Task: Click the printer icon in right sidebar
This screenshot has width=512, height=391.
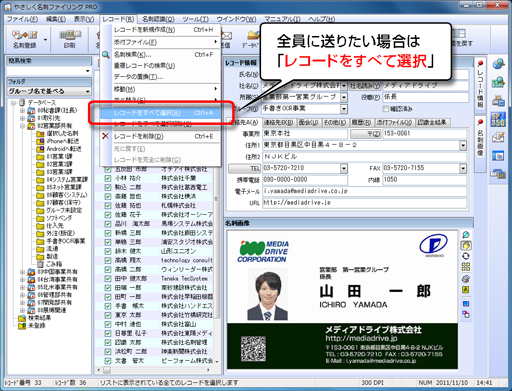Action: pyautogui.click(x=498, y=100)
